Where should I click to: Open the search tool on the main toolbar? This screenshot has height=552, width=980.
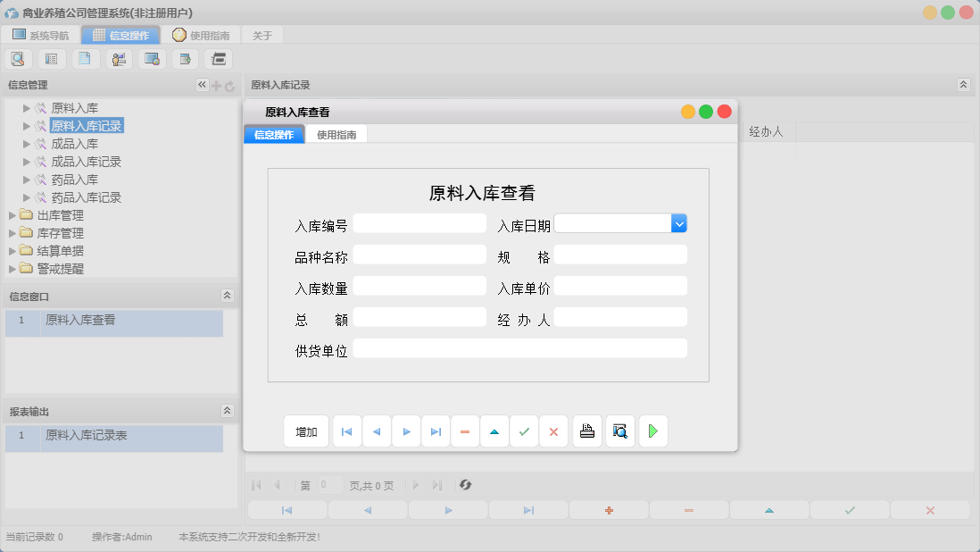pos(18,58)
